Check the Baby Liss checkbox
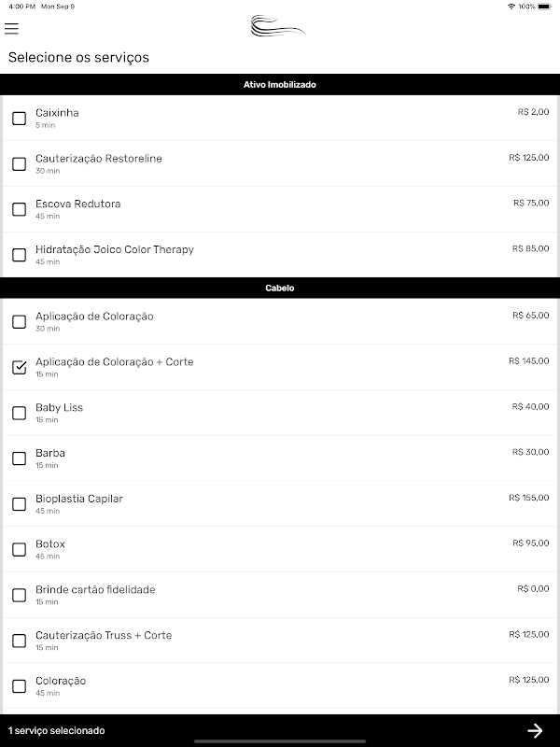The image size is (560, 747). click(19, 413)
